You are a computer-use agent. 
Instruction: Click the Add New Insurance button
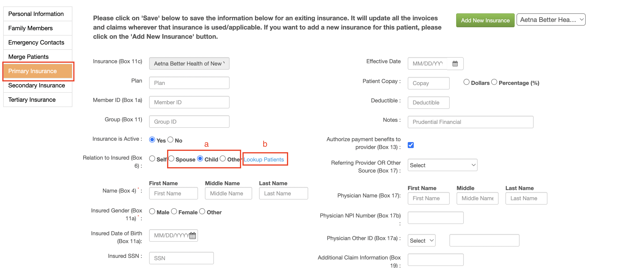[485, 20]
